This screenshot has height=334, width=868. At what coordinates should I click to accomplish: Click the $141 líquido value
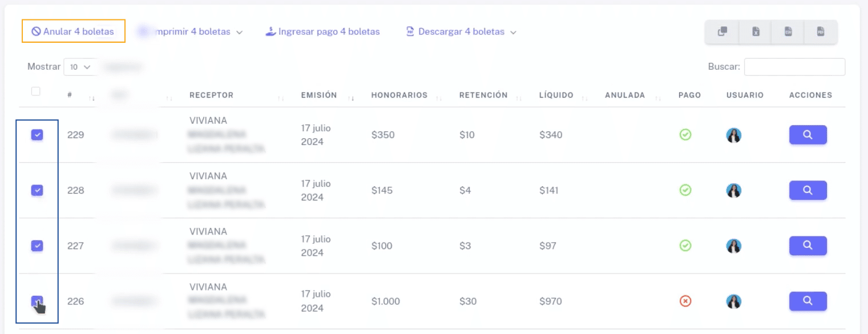coord(550,191)
